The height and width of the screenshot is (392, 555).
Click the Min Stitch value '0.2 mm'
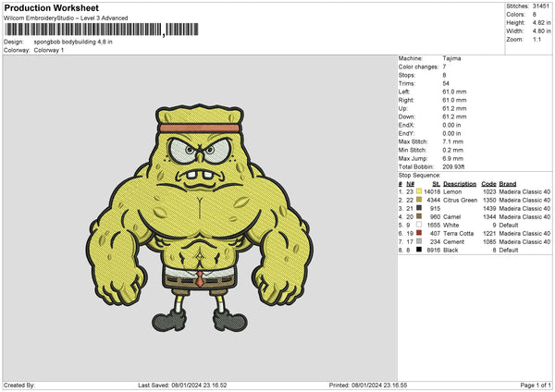coord(453,150)
